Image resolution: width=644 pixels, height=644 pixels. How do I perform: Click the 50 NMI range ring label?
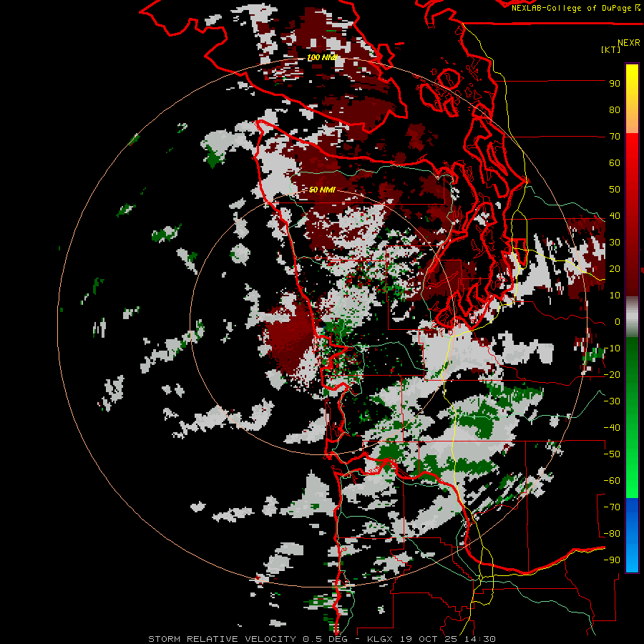point(322,190)
